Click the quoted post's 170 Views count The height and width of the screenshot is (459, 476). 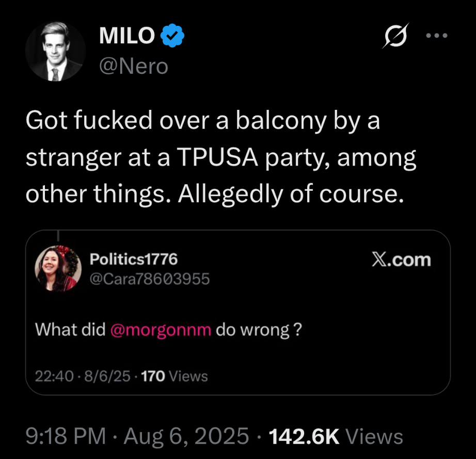[174, 376]
